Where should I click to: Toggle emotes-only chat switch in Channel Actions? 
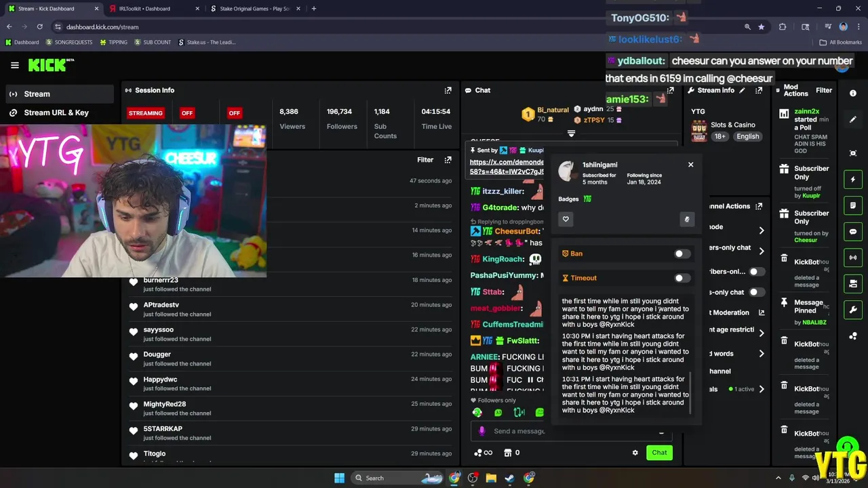pyautogui.click(x=755, y=292)
